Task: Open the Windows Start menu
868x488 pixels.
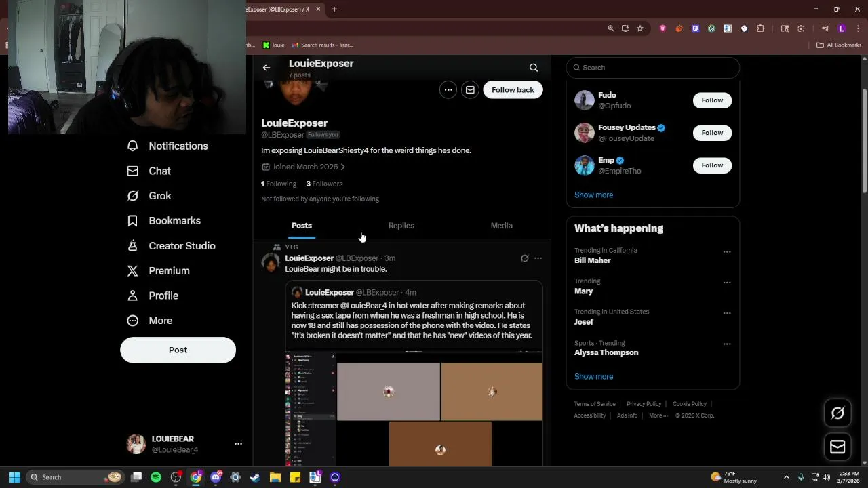Action: pyautogui.click(x=14, y=477)
